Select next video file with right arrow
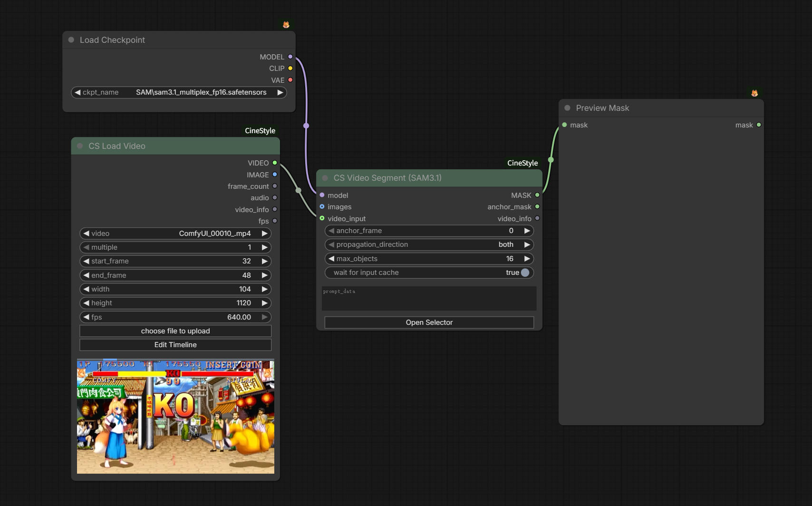This screenshot has width=812, height=506. click(x=265, y=234)
